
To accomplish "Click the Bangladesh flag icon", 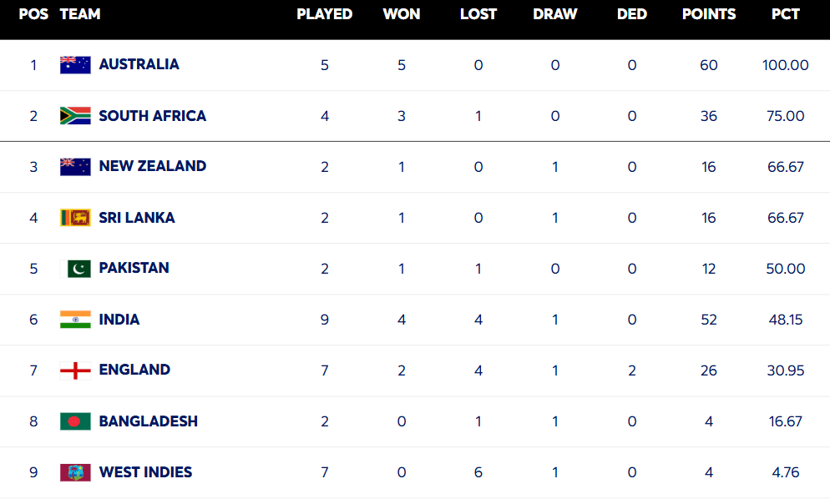I will point(75,421).
